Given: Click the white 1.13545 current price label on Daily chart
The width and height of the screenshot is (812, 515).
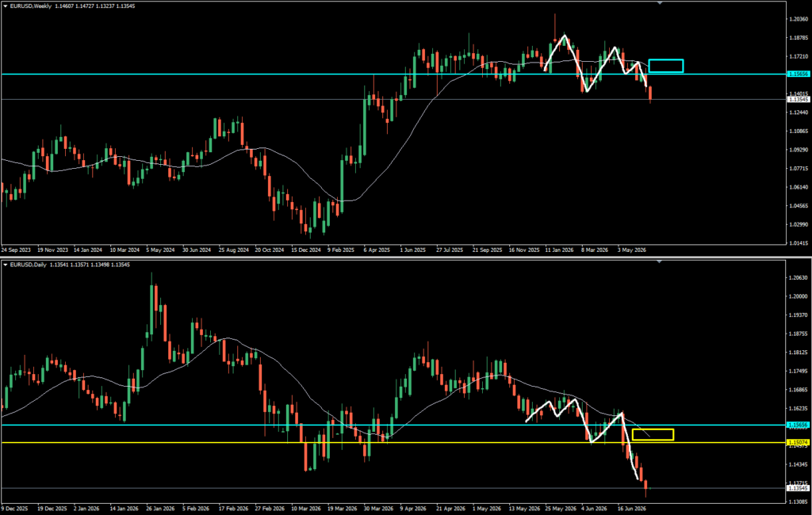Looking at the screenshot, I should [798, 488].
